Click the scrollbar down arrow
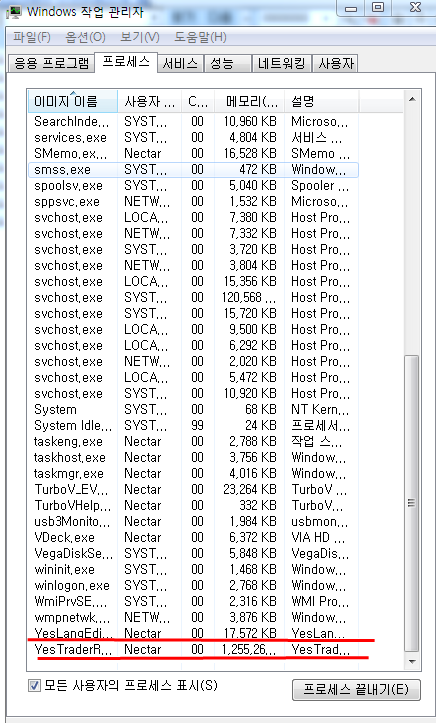This screenshot has height=723, width=436. (x=412, y=662)
